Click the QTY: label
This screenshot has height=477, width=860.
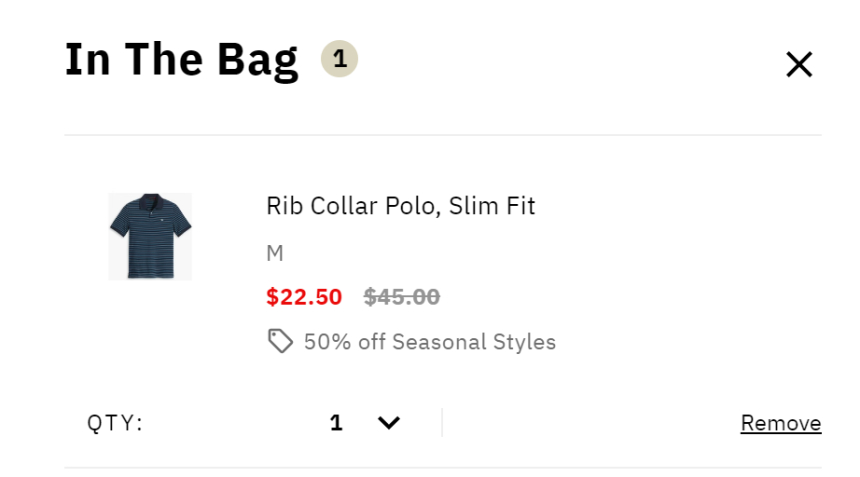[x=115, y=423]
